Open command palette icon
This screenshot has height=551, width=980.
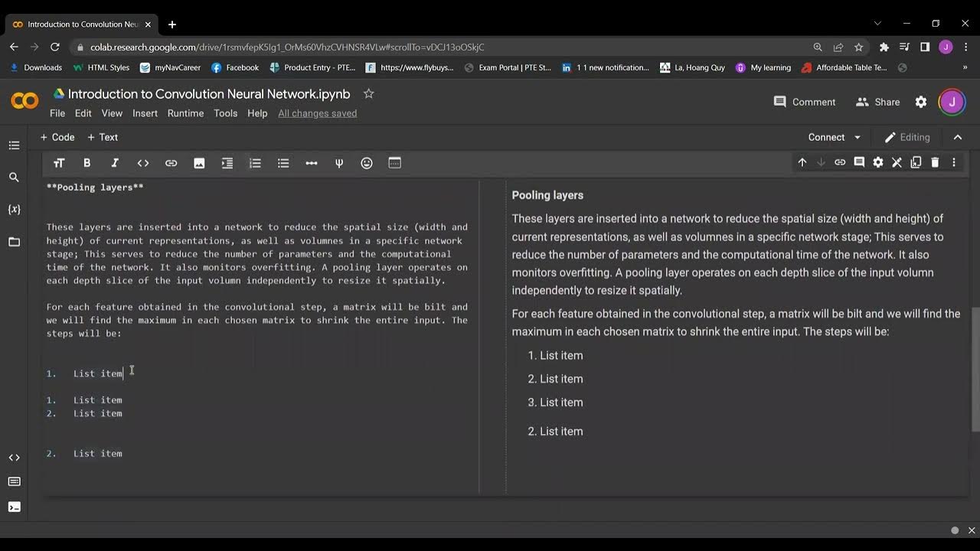tap(14, 481)
